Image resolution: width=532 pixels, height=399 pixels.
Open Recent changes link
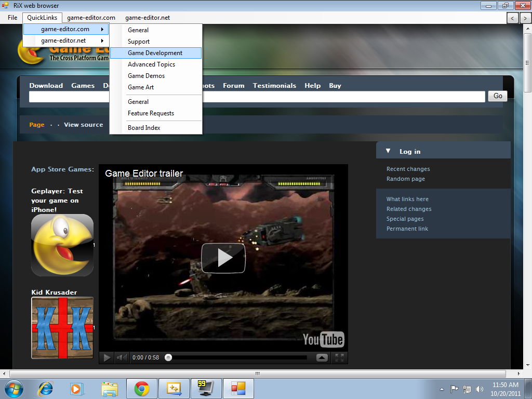click(408, 169)
